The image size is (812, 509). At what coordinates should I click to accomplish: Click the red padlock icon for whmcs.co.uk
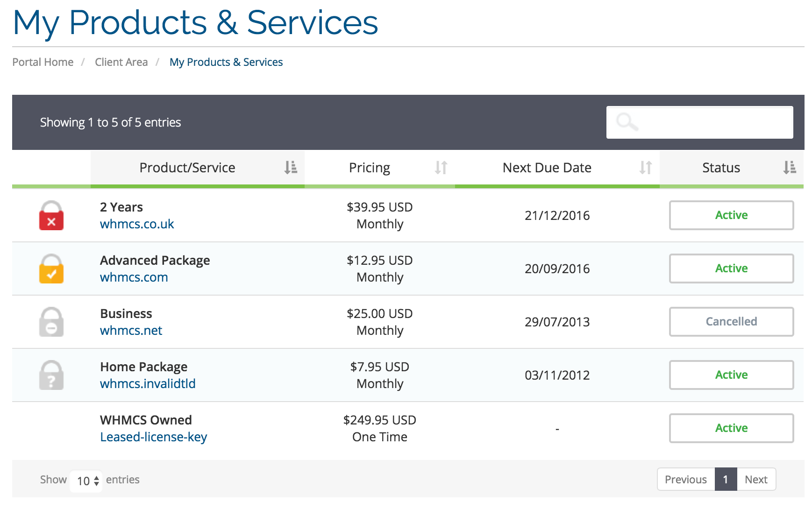tap(51, 215)
